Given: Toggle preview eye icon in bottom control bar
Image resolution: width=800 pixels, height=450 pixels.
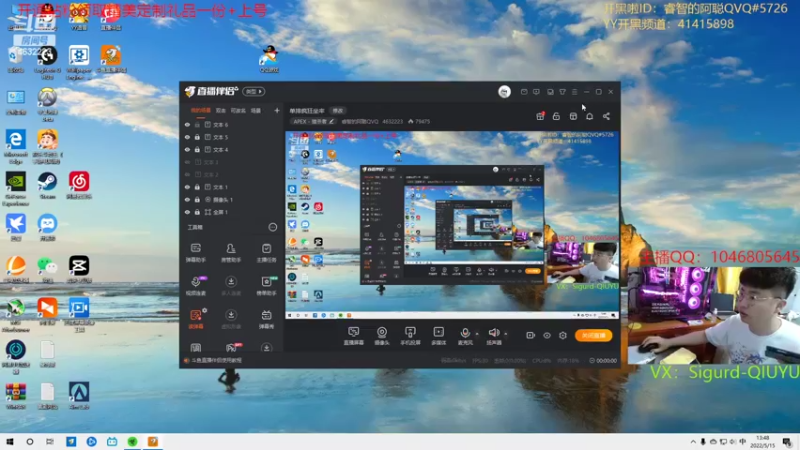Looking at the screenshot, I should pyautogui.click(x=546, y=335).
